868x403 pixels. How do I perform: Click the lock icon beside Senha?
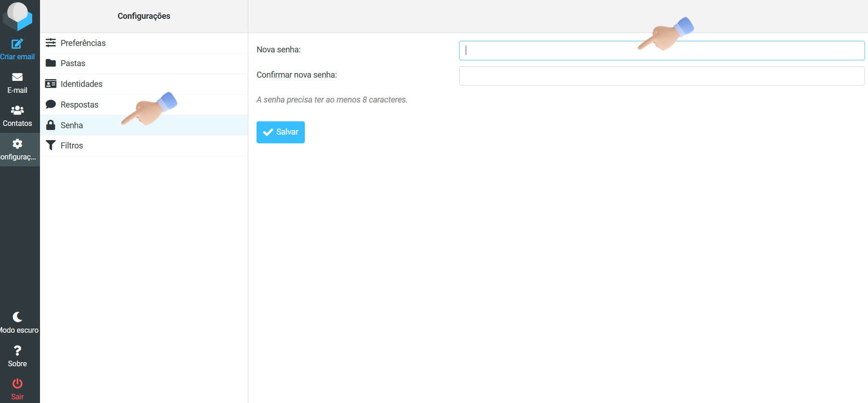pyautogui.click(x=51, y=125)
